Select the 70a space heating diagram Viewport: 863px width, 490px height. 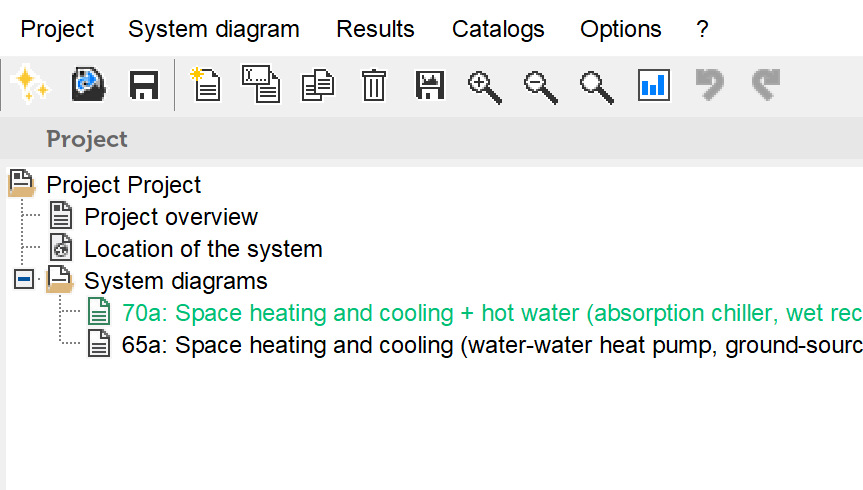pos(490,313)
